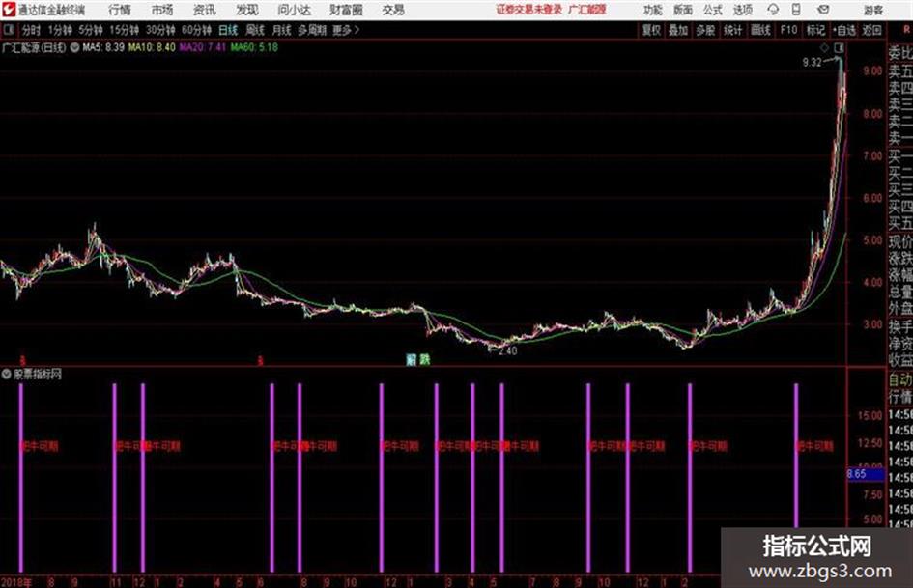Open the 交易 menu

tap(393, 10)
